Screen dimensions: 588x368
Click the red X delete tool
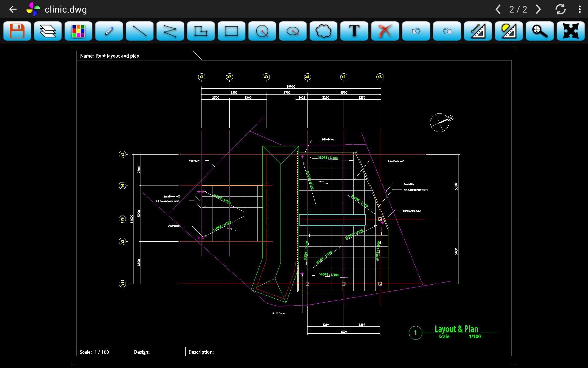(385, 31)
